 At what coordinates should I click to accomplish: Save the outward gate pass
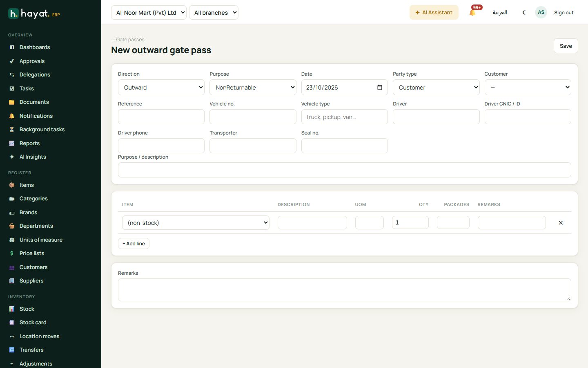pyautogui.click(x=566, y=46)
